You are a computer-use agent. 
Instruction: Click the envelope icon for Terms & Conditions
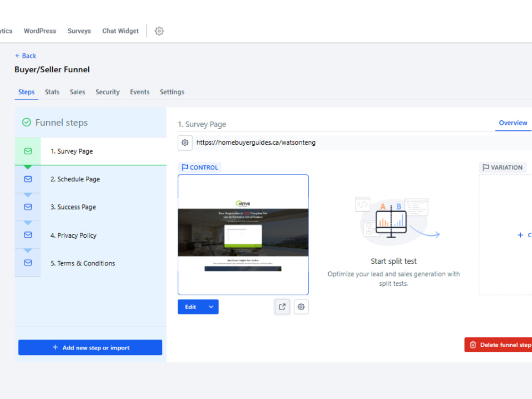pyautogui.click(x=28, y=263)
